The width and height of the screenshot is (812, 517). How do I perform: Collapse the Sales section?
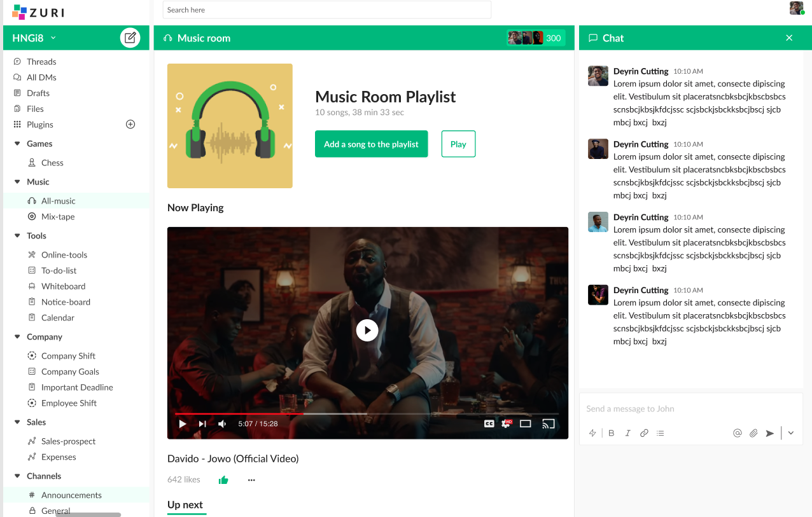(x=17, y=422)
